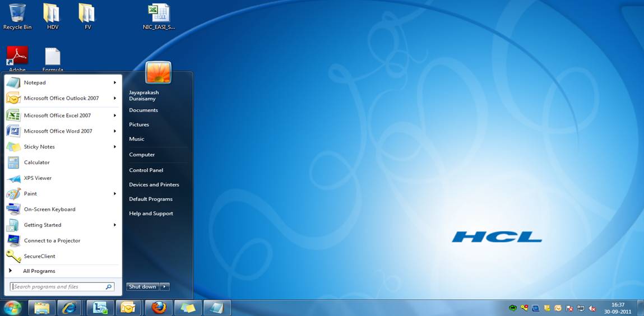Start On-Screen Keyboard from the Start menu

63,210
